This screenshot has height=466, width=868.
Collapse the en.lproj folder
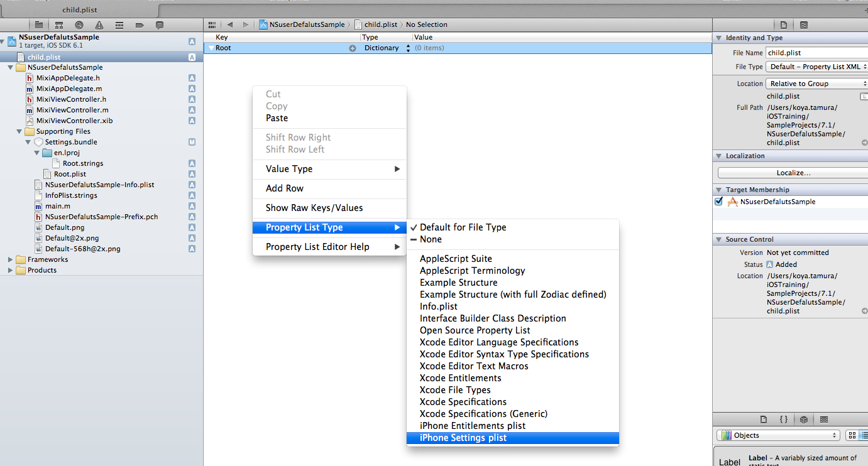click(x=37, y=153)
